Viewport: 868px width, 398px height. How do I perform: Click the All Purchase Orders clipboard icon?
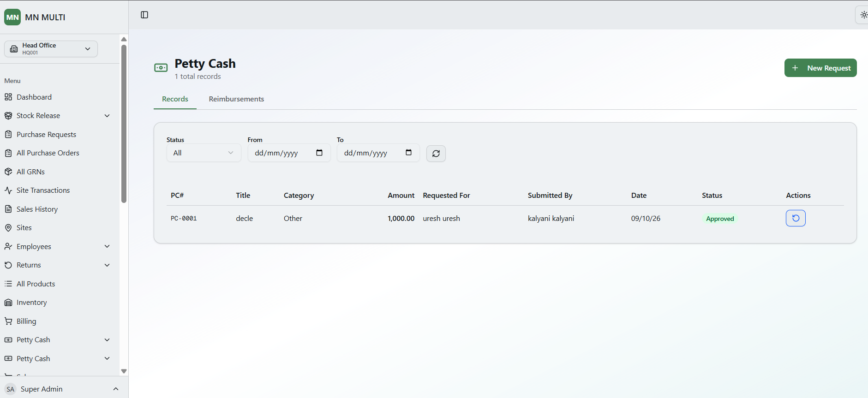[8, 153]
